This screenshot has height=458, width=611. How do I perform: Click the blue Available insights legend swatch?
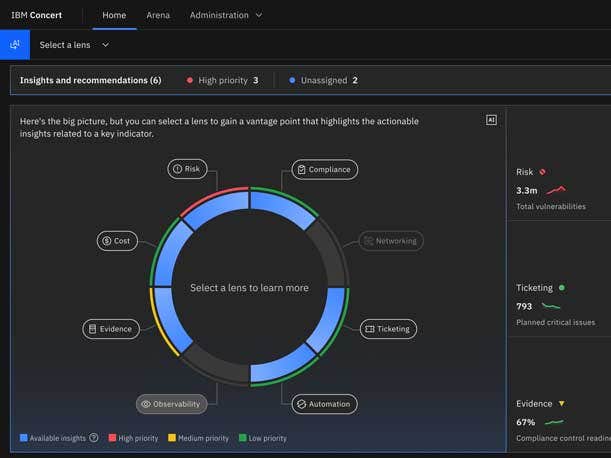tap(24, 438)
